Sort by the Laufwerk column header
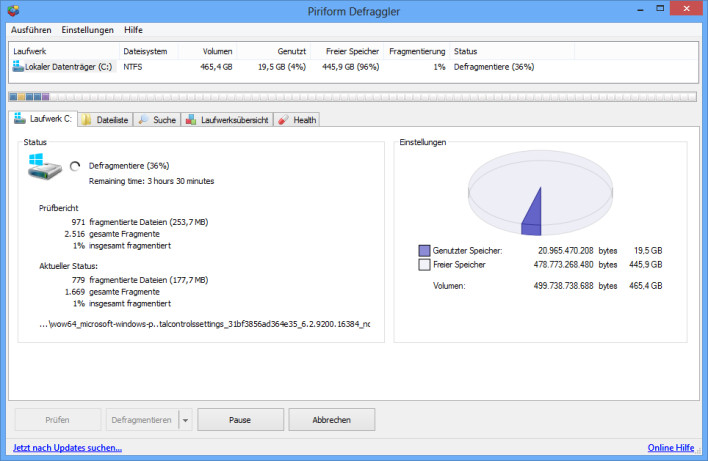Image resolution: width=708 pixels, height=461 pixels. [x=64, y=51]
